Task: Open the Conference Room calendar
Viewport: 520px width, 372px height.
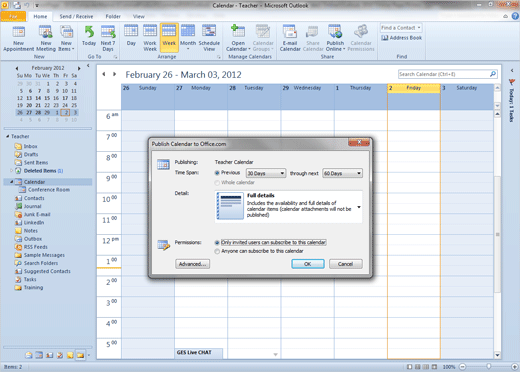Action: pyautogui.click(x=49, y=190)
